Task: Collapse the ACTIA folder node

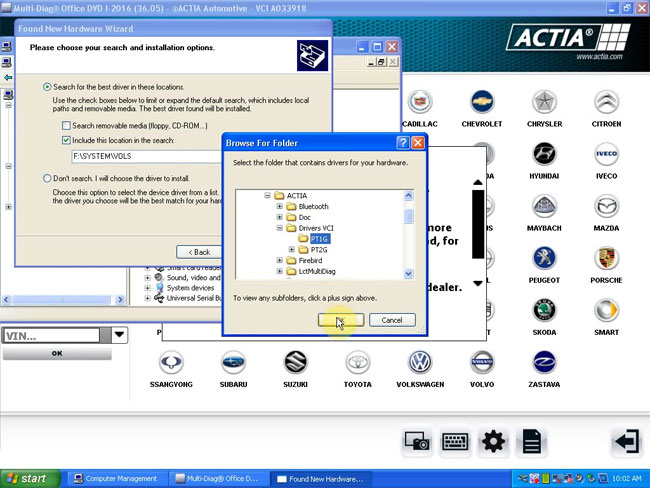Action: (x=267, y=195)
